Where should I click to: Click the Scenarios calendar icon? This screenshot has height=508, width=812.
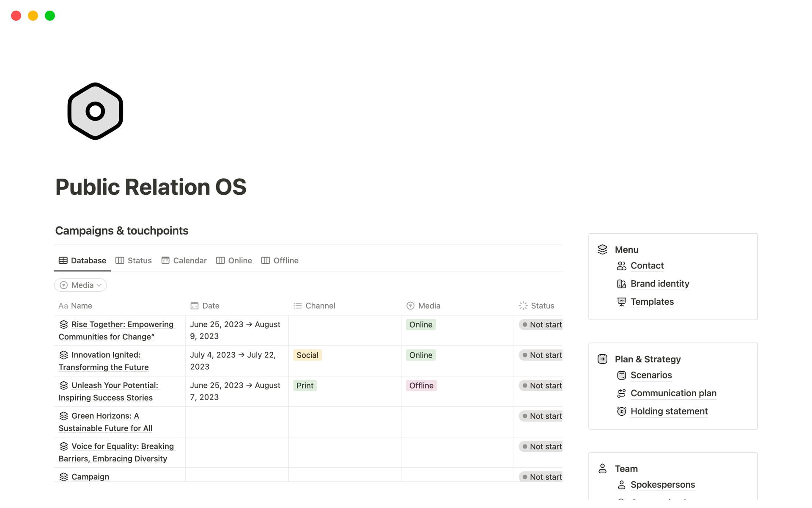pyautogui.click(x=621, y=375)
